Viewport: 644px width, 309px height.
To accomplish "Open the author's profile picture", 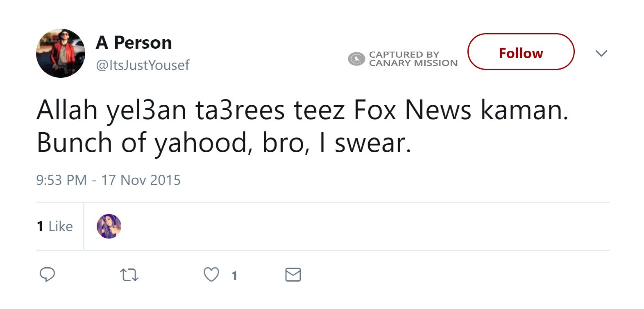I will click(x=61, y=53).
